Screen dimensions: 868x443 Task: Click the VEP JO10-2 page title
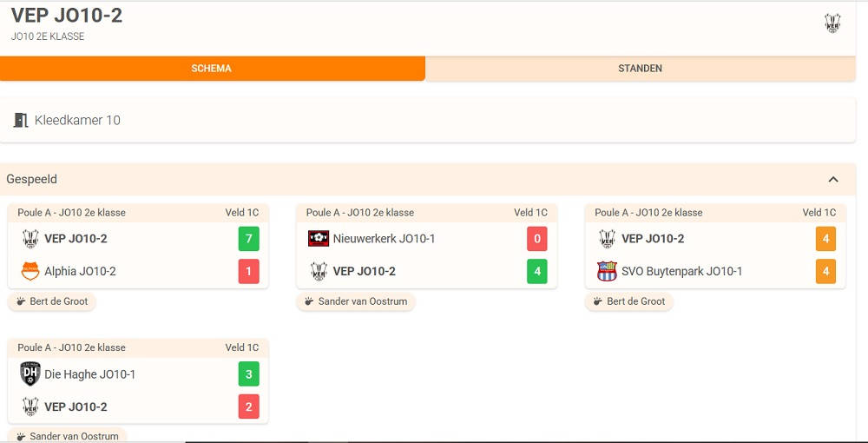point(67,15)
